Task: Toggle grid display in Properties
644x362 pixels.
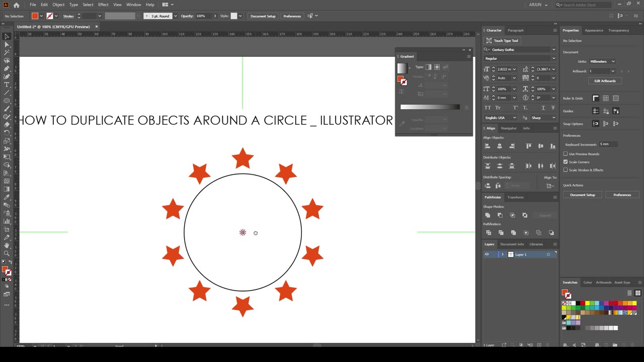Action: pyautogui.click(x=606, y=99)
